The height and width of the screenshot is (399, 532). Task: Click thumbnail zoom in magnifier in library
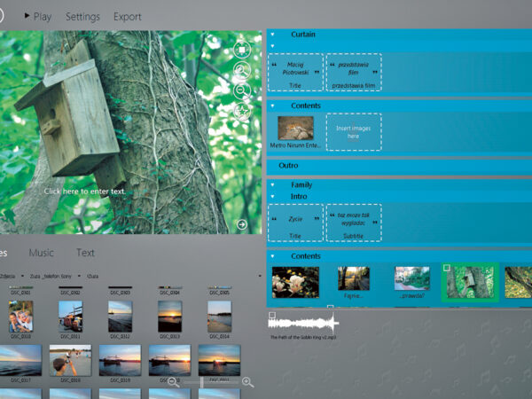pyautogui.click(x=247, y=382)
